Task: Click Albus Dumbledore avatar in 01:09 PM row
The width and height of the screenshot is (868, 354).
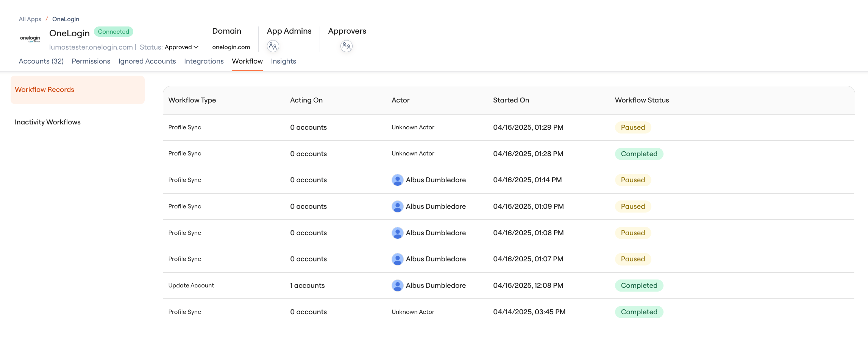Action: pos(397,206)
